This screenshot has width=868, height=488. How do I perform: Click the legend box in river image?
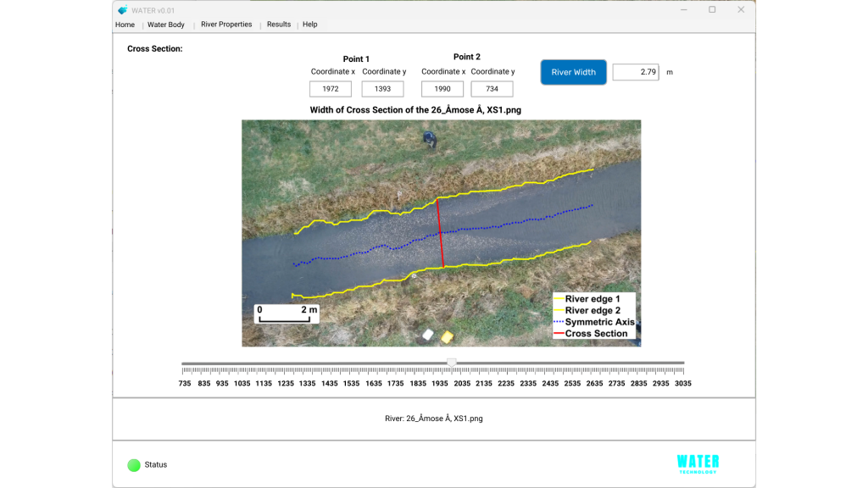click(593, 316)
